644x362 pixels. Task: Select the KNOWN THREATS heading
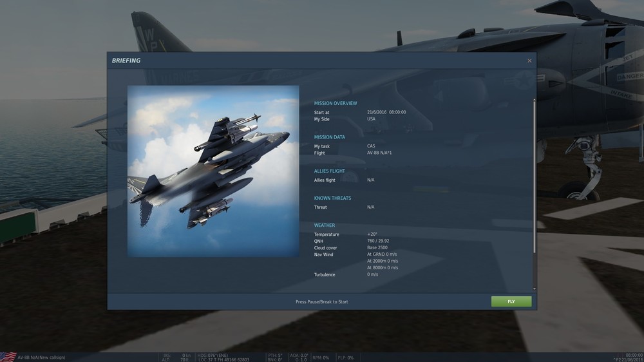pyautogui.click(x=333, y=198)
